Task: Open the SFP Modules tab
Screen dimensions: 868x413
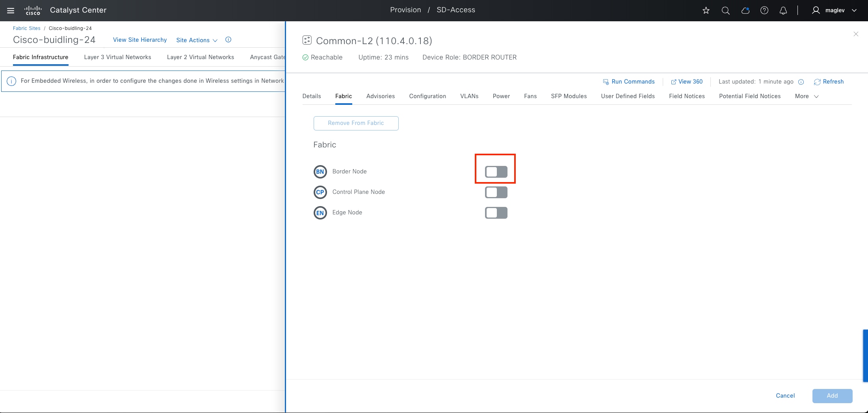Action: pyautogui.click(x=569, y=96)
